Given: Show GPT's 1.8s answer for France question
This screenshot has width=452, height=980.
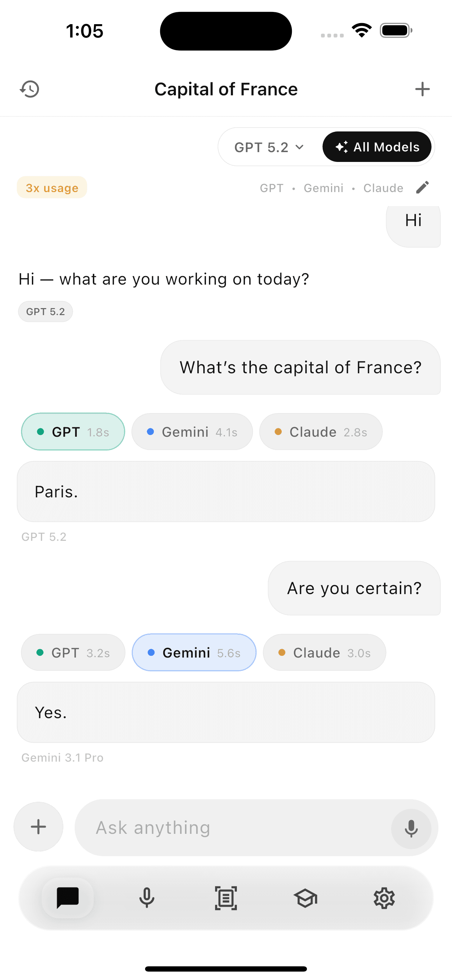Looking at the screenshot, I should pyautogui.click(x=73, y=432).
